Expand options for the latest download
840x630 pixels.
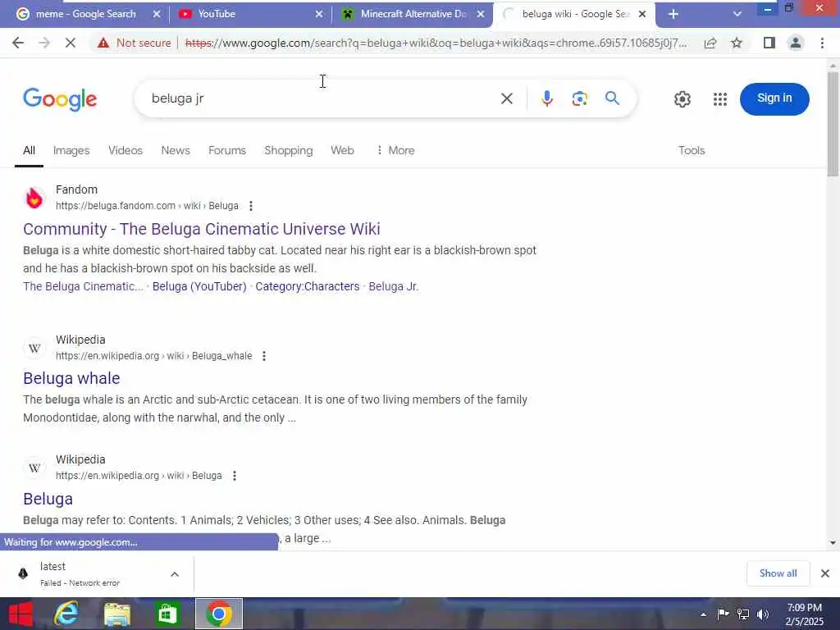175,574
